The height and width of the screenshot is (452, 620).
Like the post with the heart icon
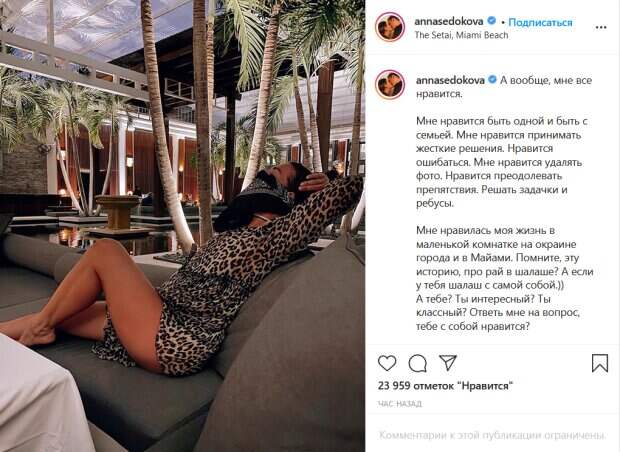click(387, 363)
